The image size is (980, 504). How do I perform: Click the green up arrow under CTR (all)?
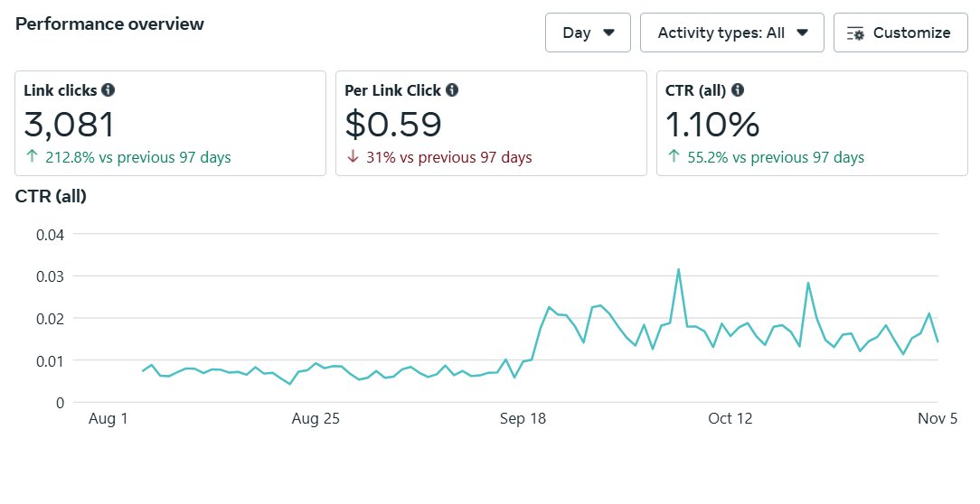pyautogui.click(x=674, y=157)
